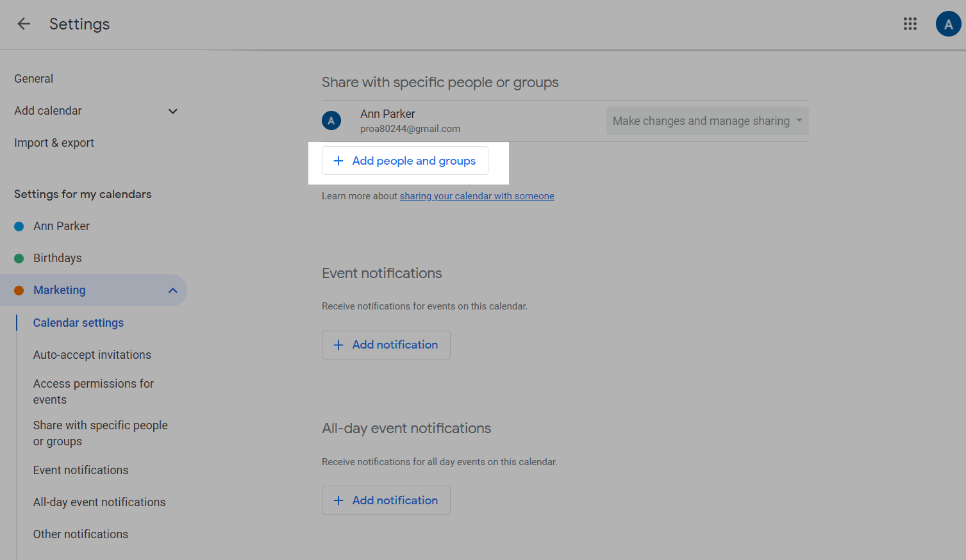Select Calendar settings in the sidebar
This screenshot has height=560, width=966.
(x=78, y=323)
